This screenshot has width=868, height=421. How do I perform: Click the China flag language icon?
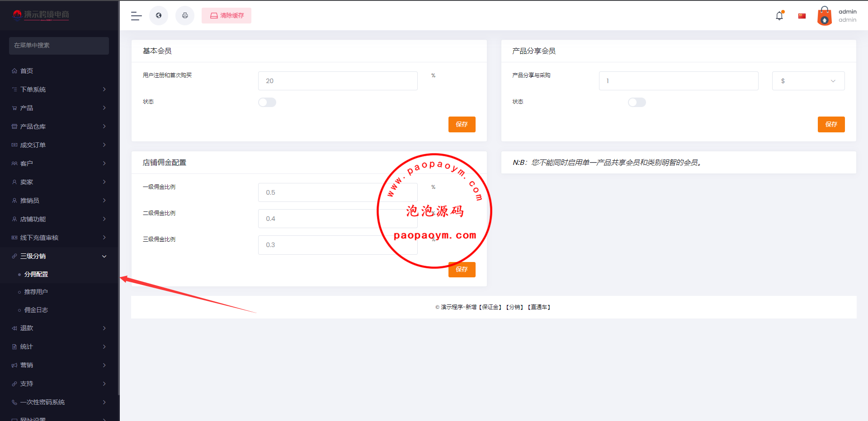click(x=802, y=16)
